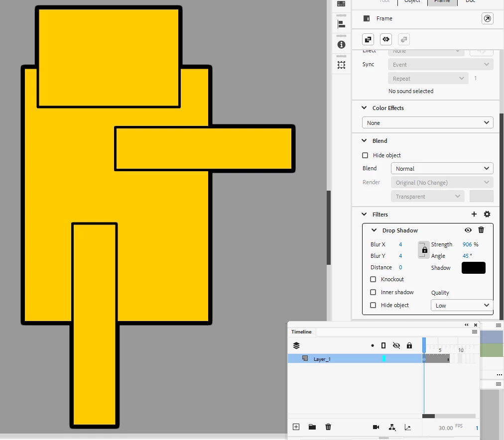Open Timeline panel options menu

coord(475,332)
